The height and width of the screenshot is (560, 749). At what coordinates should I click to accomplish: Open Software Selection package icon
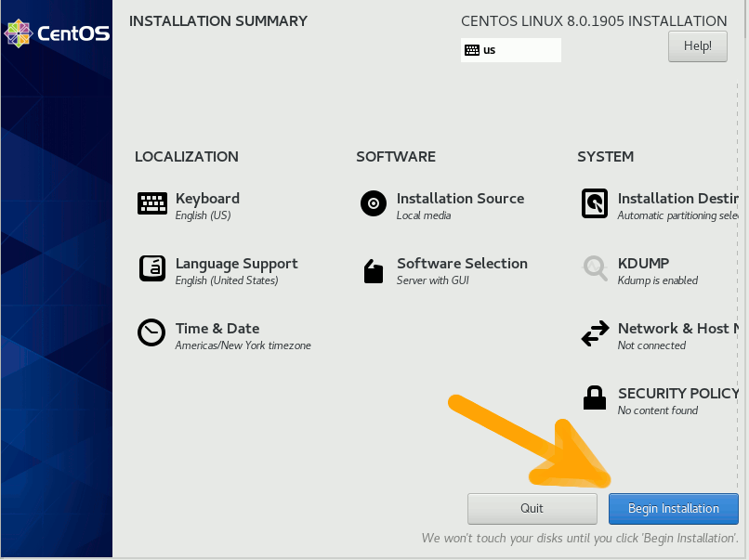click(x=374, y=271)
